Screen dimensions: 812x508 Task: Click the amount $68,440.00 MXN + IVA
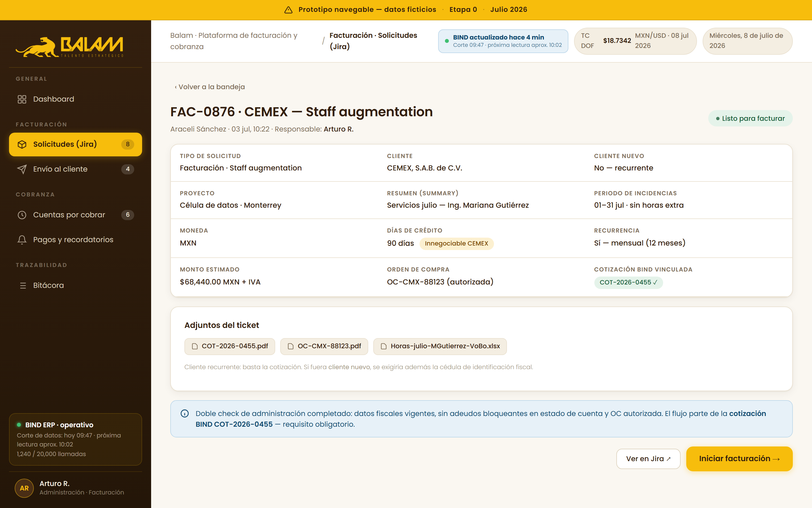[220, 282]
